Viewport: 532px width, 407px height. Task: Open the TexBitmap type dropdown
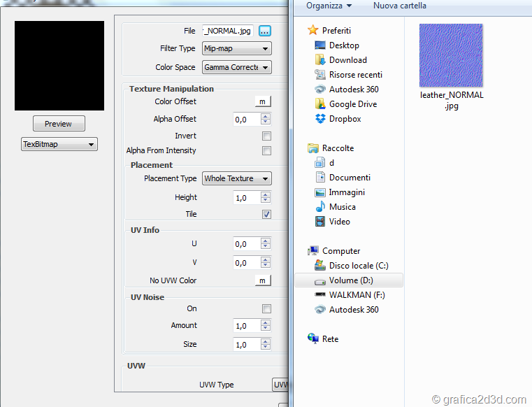(x=59, y=145)
